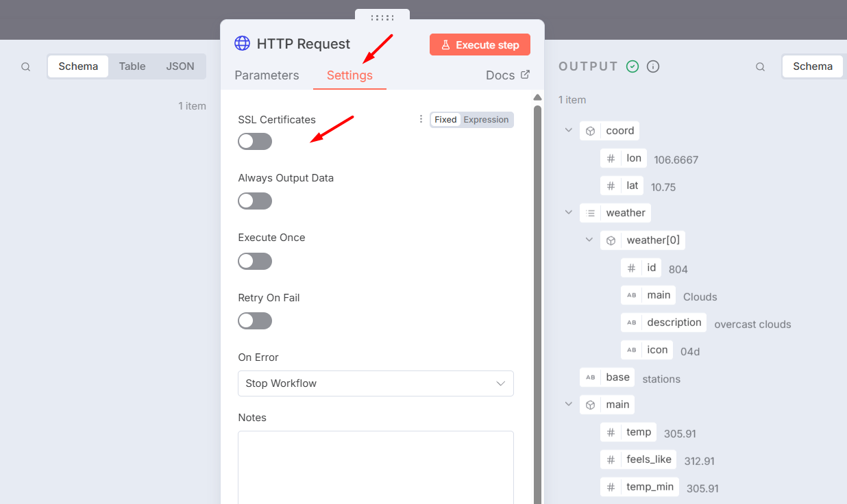This screenshot has width=847, height=504.
Task: Click the hash icon beside temp
Action: click(611, 432)
